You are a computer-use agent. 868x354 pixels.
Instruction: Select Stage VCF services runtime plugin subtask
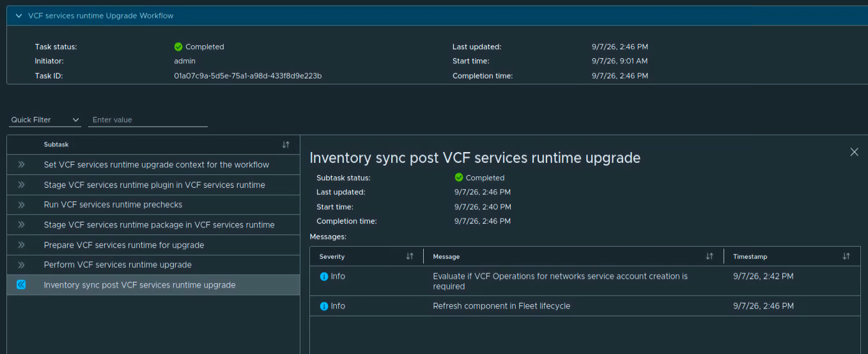tap(155, 185)
